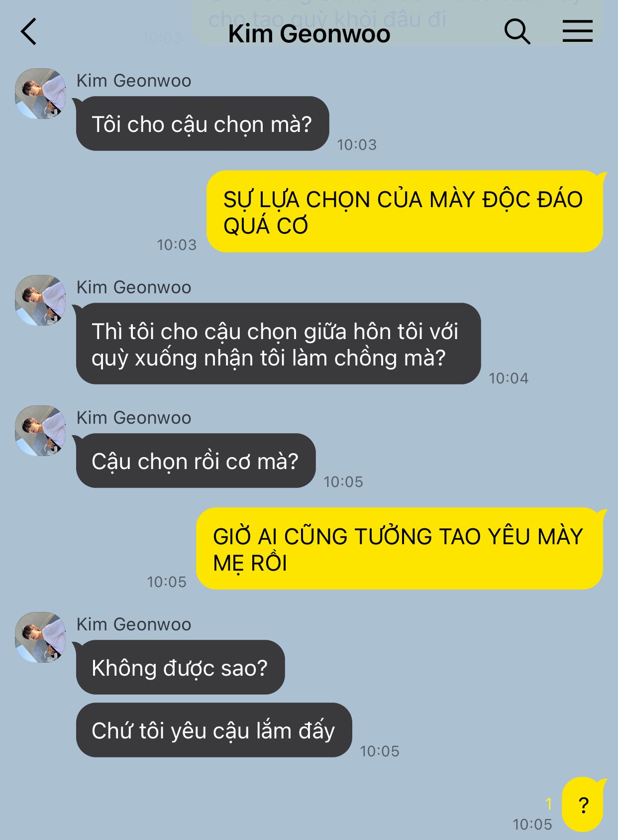Screen dimensions: 618x840
Task: Open the hamburger menu icon
Action: pyautogui.click(x=578, y=31)
